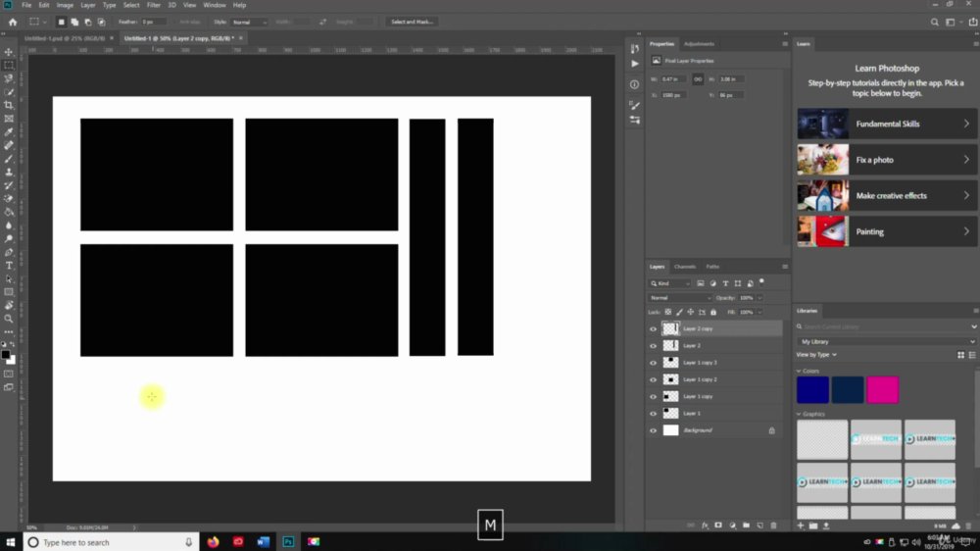This screenshot has width=980, height=551.
Task: Add layer style fx icon
Action: pyautogui.click(x=705, y=526)
